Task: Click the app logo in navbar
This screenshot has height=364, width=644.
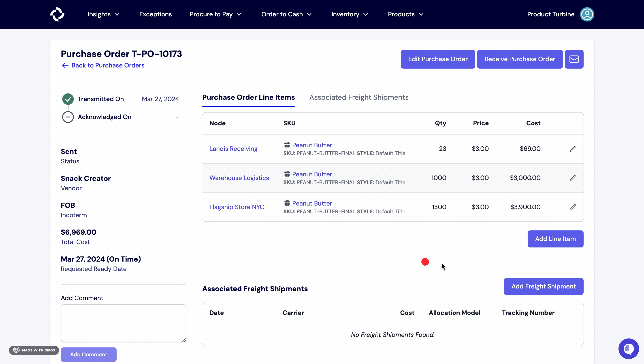Action: coord(57,14)
